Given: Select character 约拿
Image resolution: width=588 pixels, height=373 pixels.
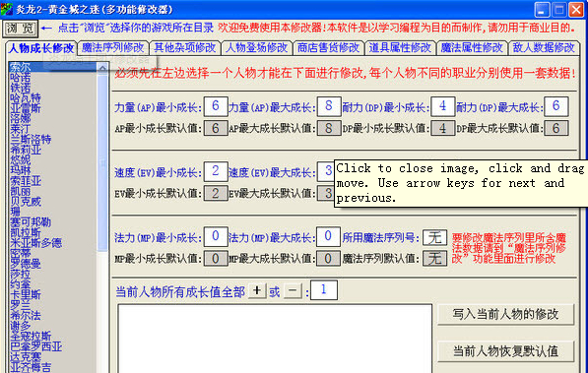Looking at the screenshot, I should tap(21, 284).
